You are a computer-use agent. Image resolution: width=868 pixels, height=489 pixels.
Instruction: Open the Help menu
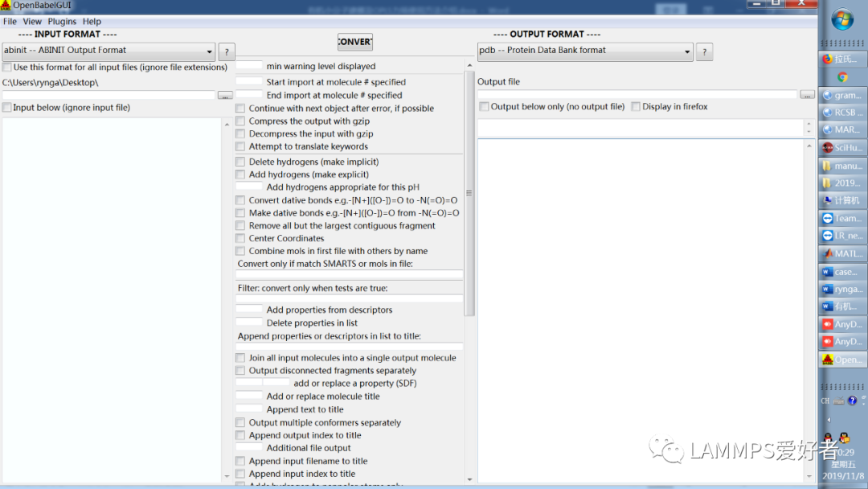click(92, 22)
